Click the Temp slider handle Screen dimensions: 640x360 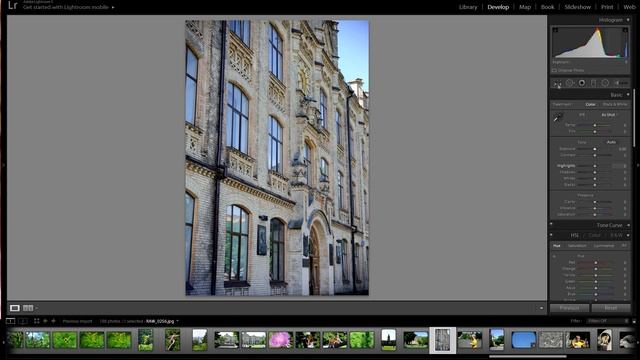coord(595,125)
